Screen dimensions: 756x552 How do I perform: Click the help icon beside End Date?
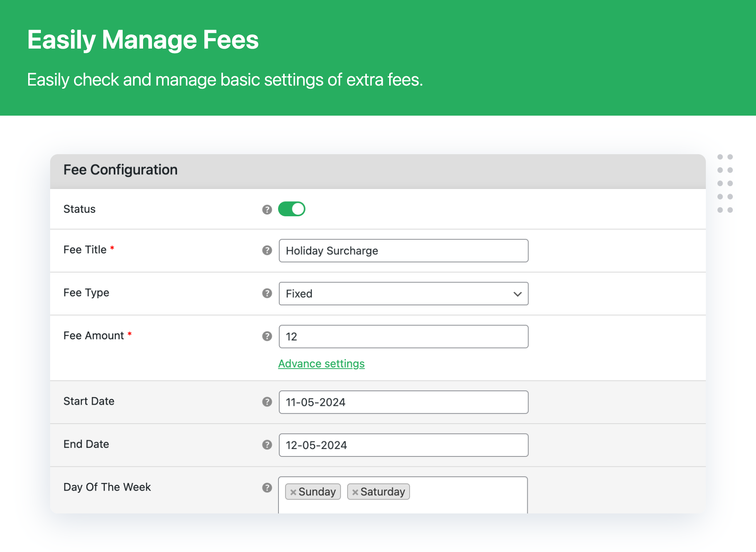pos(267,444)
